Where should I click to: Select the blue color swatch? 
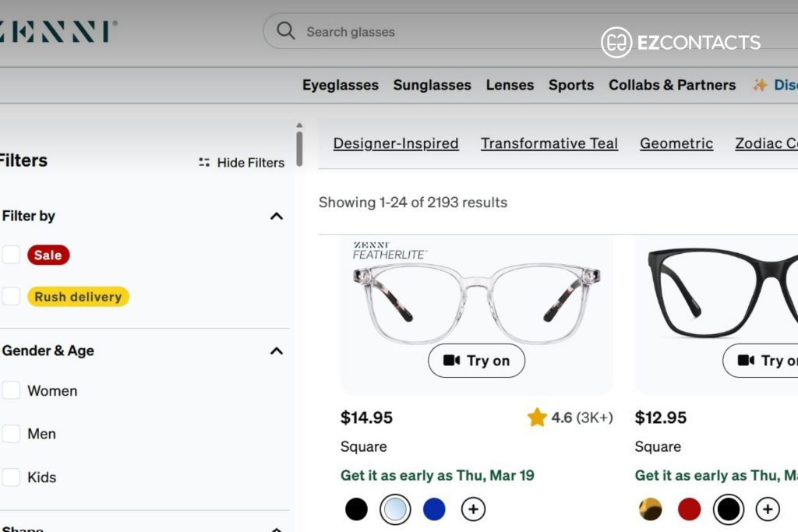pyautogui.click(x=434, y=509)
